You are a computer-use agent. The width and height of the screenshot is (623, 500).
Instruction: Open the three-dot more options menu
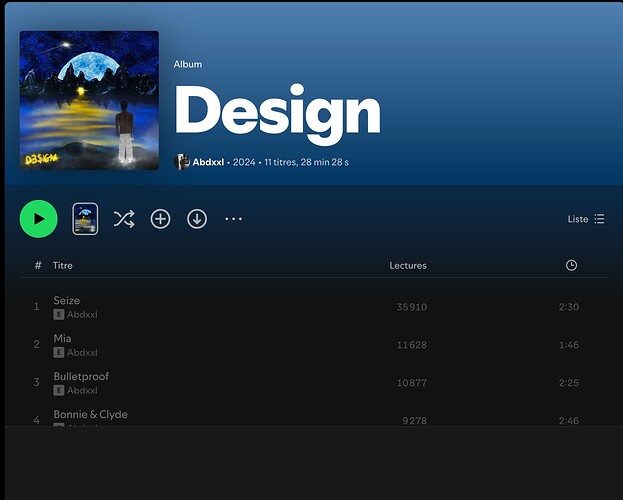[x=233, y=219]
